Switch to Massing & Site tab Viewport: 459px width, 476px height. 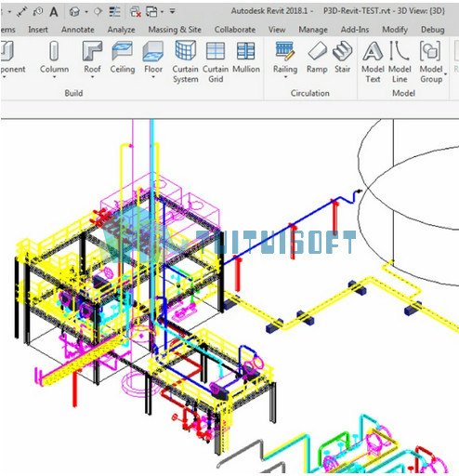175,30
